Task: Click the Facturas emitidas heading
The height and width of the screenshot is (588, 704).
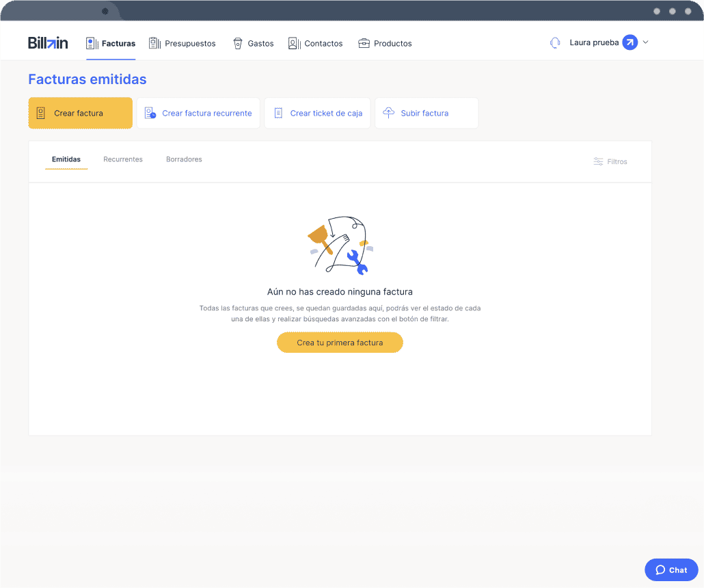Action: [x=87, y=79]
